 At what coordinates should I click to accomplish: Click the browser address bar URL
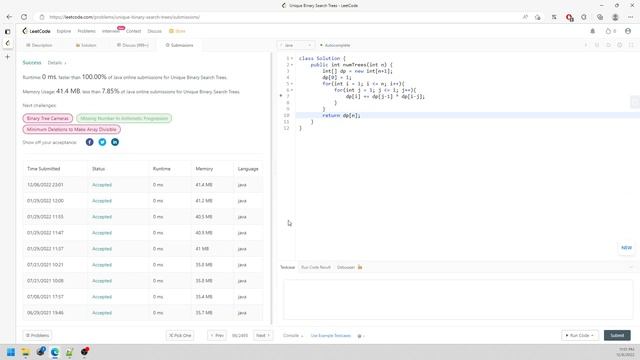pyautogui.click(x=124, y=17)
